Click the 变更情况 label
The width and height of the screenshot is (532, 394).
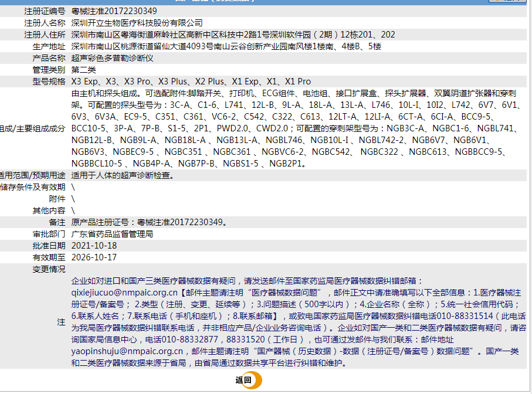(49, 269)
